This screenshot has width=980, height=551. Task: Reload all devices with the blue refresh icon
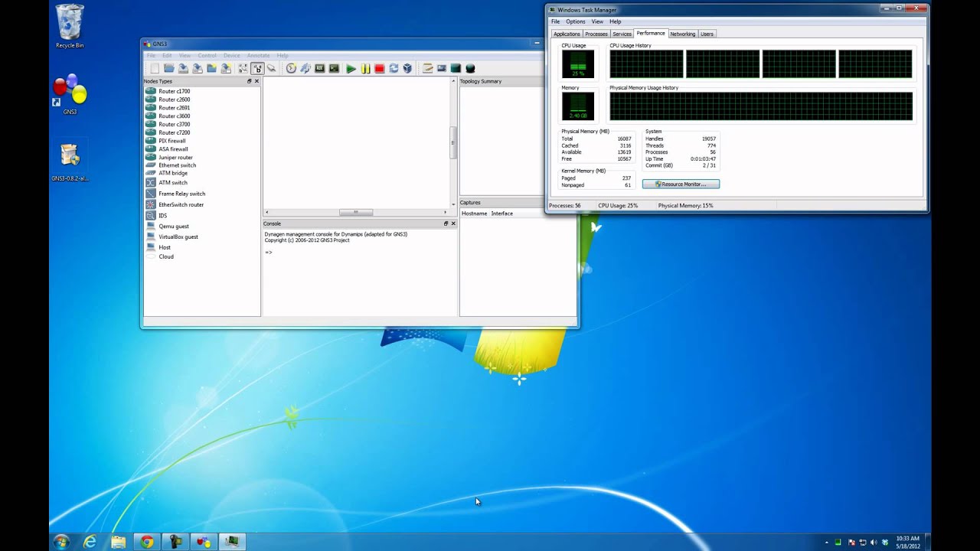pyautogui.click(x=394, y=68)
